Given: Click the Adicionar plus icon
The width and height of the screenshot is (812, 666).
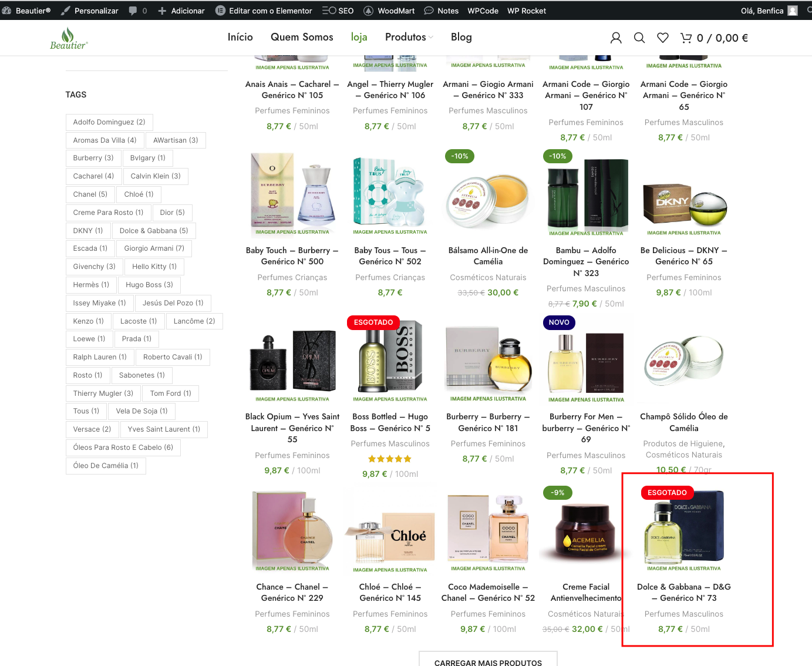Looking at the screenshot, I should tap(162, 11).
